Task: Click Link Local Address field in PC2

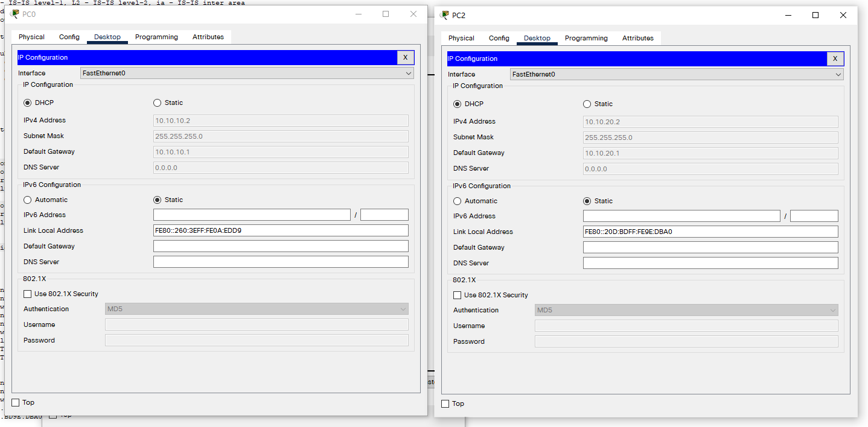Action: coord(710,232)
